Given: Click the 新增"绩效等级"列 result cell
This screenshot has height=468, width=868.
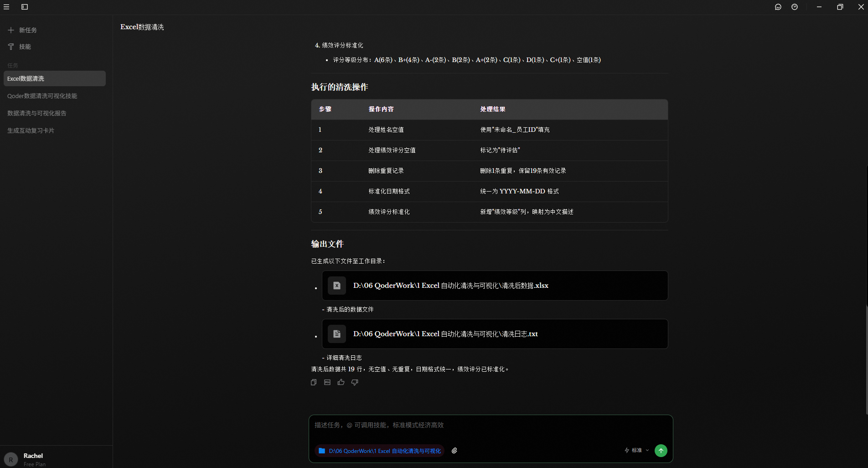Looking at the screenshot, I should coord(527,212).
